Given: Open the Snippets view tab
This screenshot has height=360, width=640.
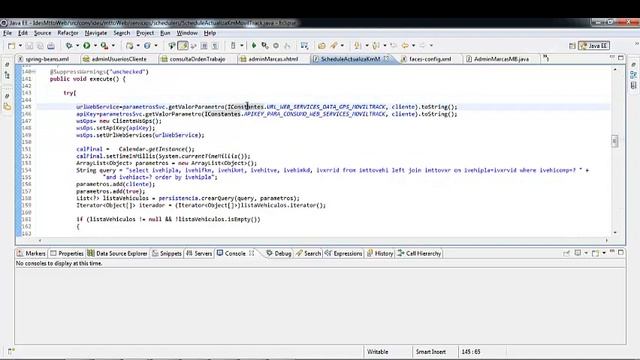Looking at the screenshot, I should pyautogui.click(x=167, y=253).
